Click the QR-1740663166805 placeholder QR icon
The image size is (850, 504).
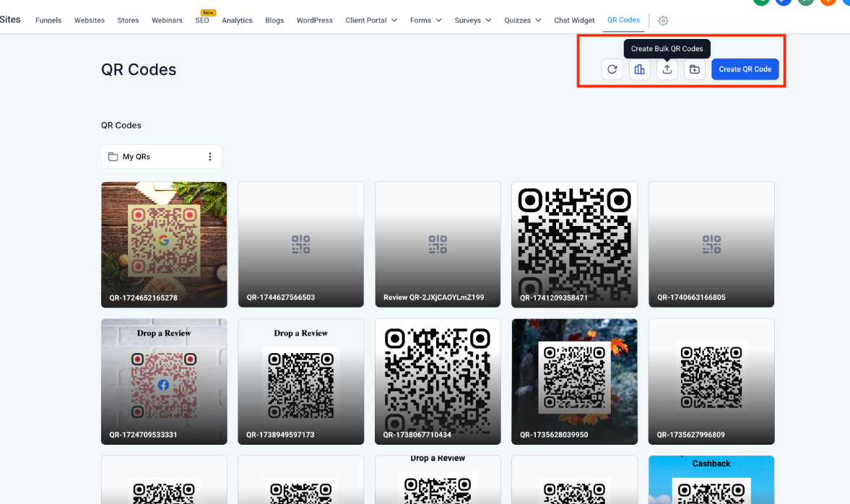click(x=711, y=244)
